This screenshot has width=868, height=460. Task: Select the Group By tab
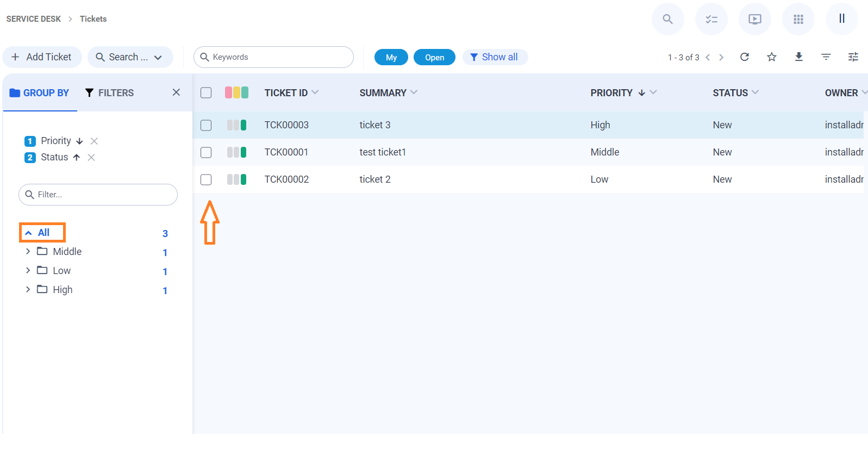pos(40,93)
